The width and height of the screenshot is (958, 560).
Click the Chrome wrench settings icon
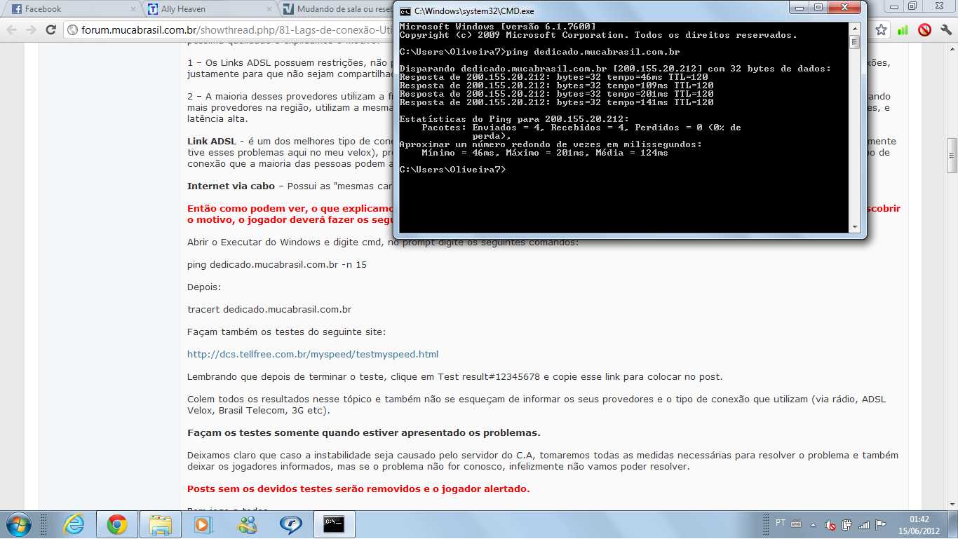tap(945, 30)
